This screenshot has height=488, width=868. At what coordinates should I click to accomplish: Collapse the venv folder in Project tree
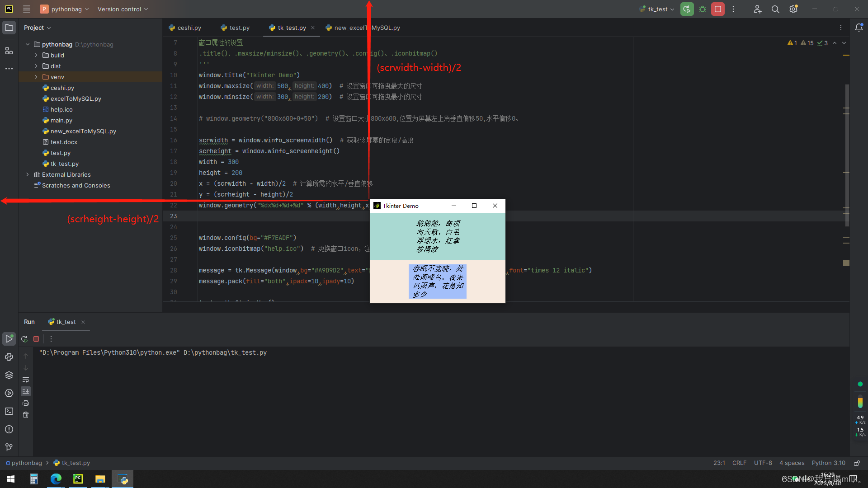pos(36,77)
